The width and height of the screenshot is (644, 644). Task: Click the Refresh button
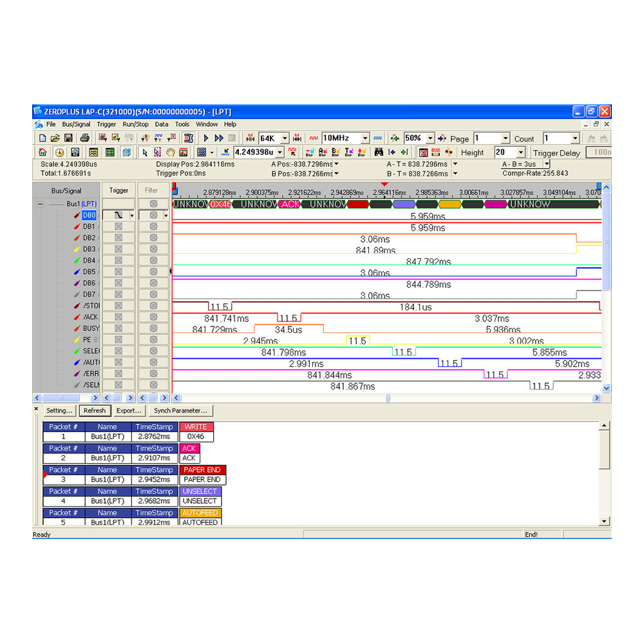point(95,410)
